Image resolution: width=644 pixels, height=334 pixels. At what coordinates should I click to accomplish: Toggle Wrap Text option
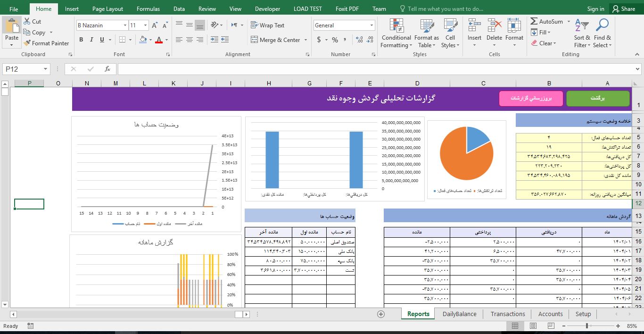[267, 25]
